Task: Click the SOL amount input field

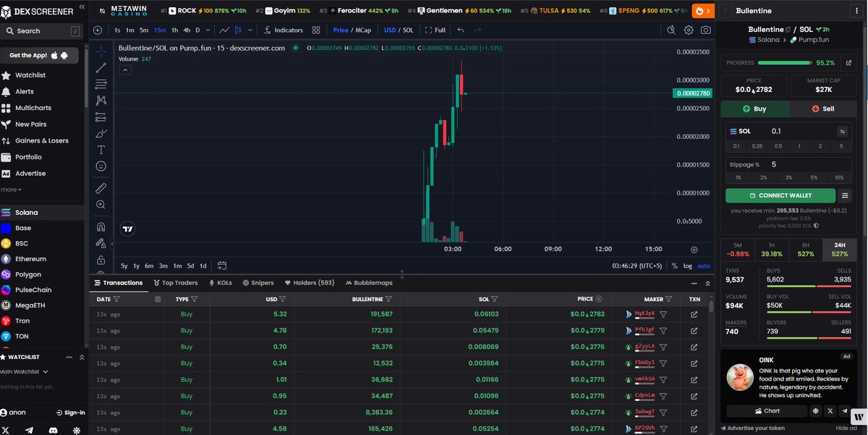Action: click(x=801, y=131)
